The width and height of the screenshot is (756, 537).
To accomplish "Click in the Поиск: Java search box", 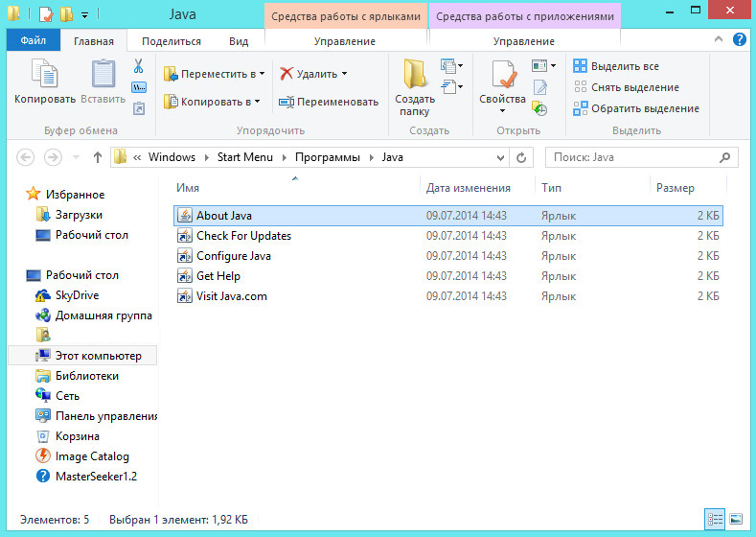I will [x=641, y=157].
